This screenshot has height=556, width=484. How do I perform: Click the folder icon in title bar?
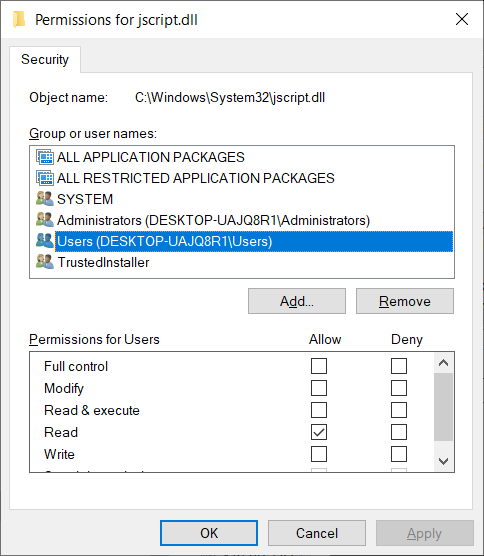(x=19, y=19)
